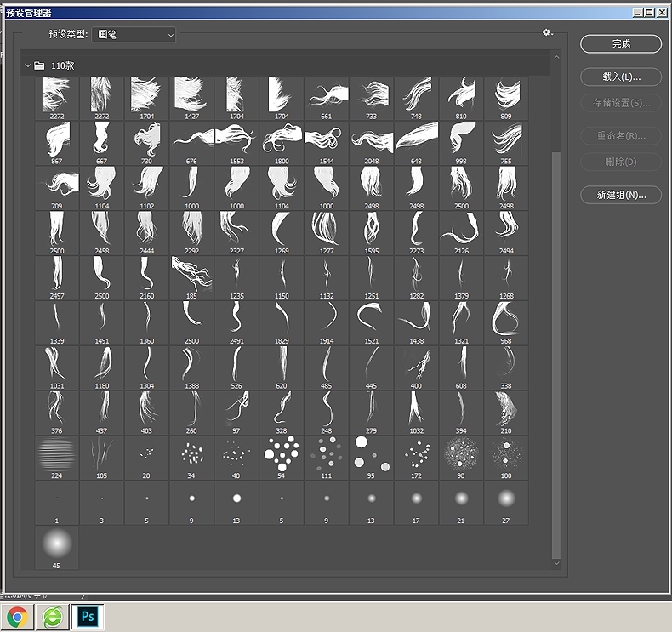The image size is (672, 632).
Task: Select the brush preset 97
Action: (x=236, y=413)
